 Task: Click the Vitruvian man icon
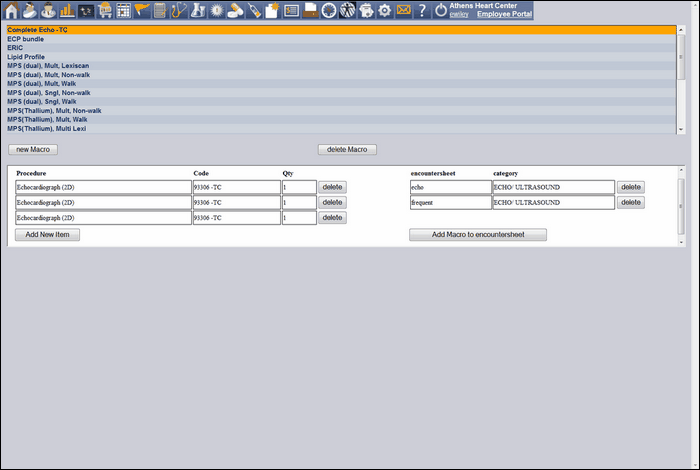[347, 10]
